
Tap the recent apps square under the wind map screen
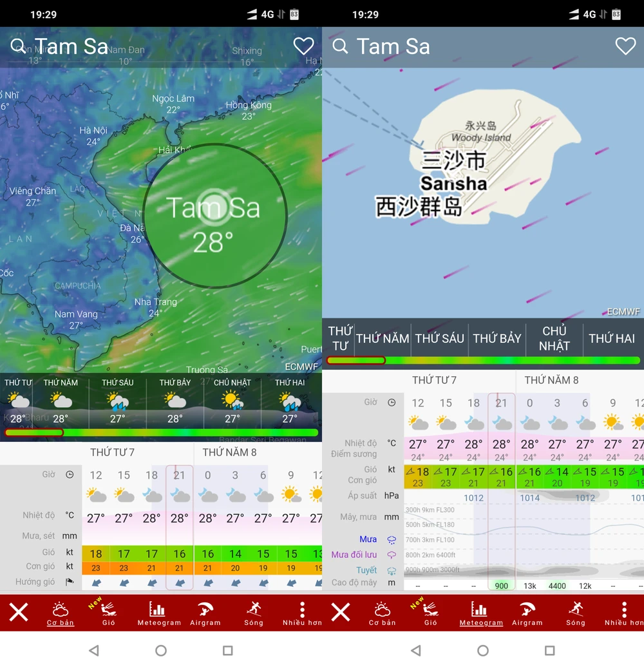[x=227, y=651]
